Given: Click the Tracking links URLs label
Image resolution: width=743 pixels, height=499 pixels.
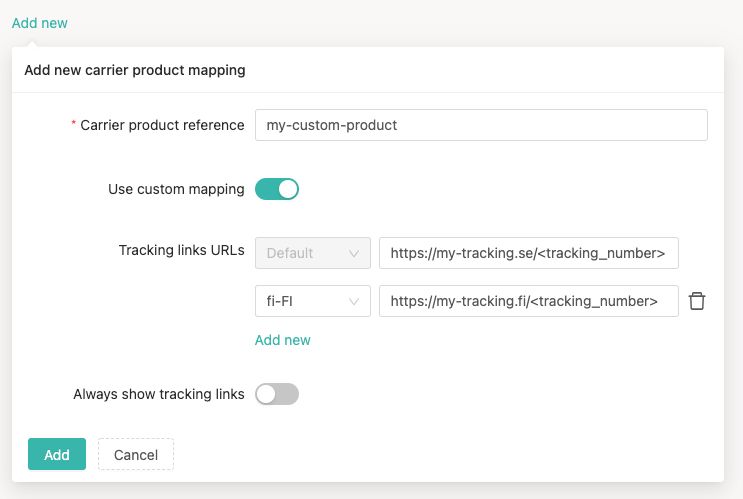Looking at the screenshot, I should pyautogui.click(x=181, y=250).
